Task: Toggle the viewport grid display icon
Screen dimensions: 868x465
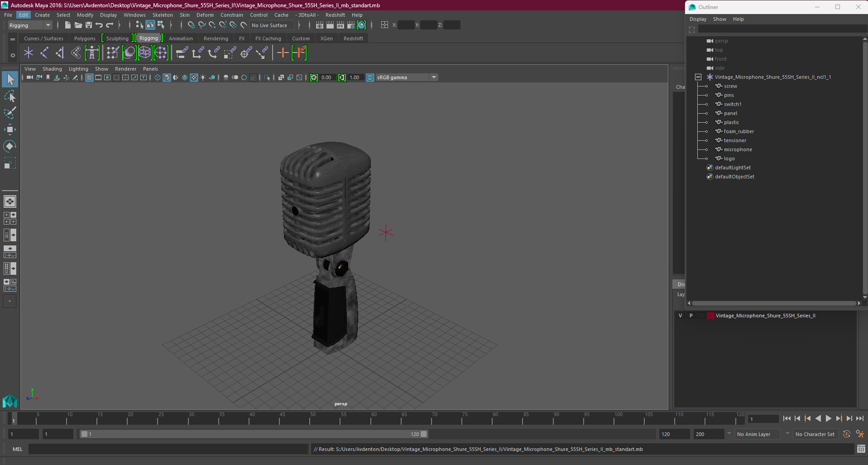Action: coord(89,77)
